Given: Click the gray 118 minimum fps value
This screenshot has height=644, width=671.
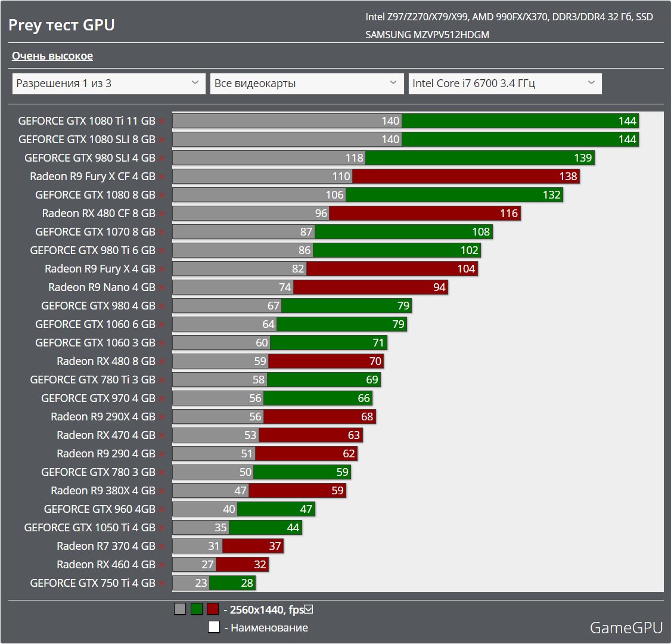Looking at the screenshot, I should point(355,158).
